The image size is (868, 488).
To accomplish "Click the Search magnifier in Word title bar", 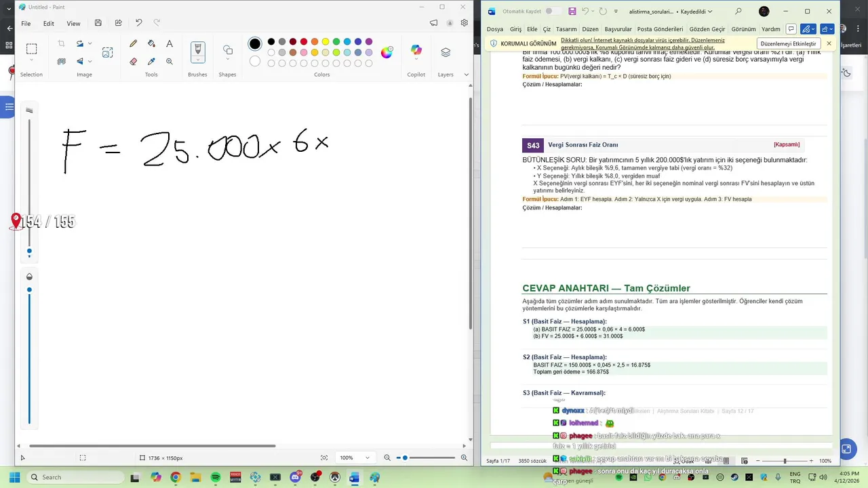I will click(738, 12).
